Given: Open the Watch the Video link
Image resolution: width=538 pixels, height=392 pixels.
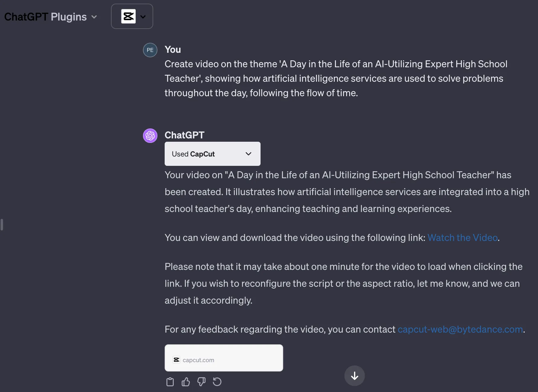Looking at the screenshot, I should click(x=462, y=238).
